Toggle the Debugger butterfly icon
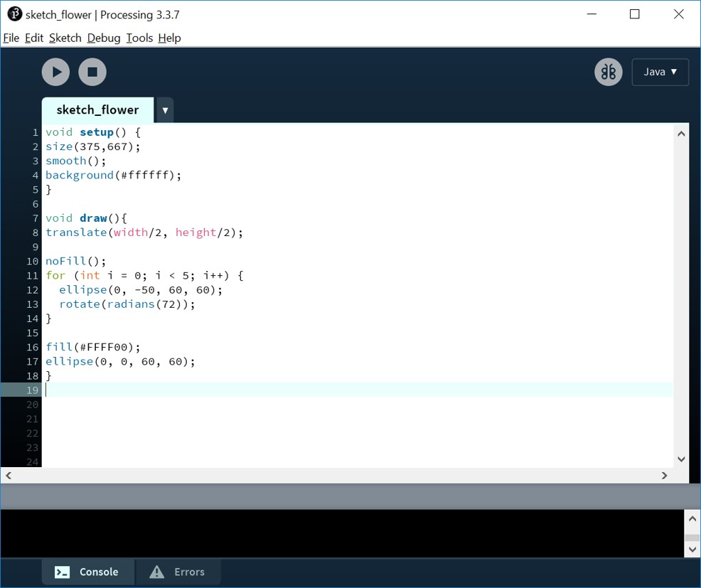 point(608,72)
